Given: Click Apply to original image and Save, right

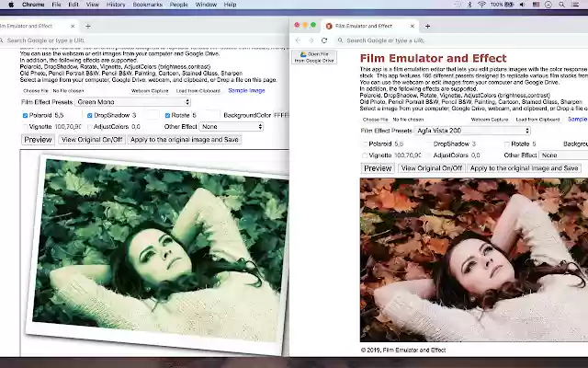Looking at the screenshot, I should tap(524, 168).
